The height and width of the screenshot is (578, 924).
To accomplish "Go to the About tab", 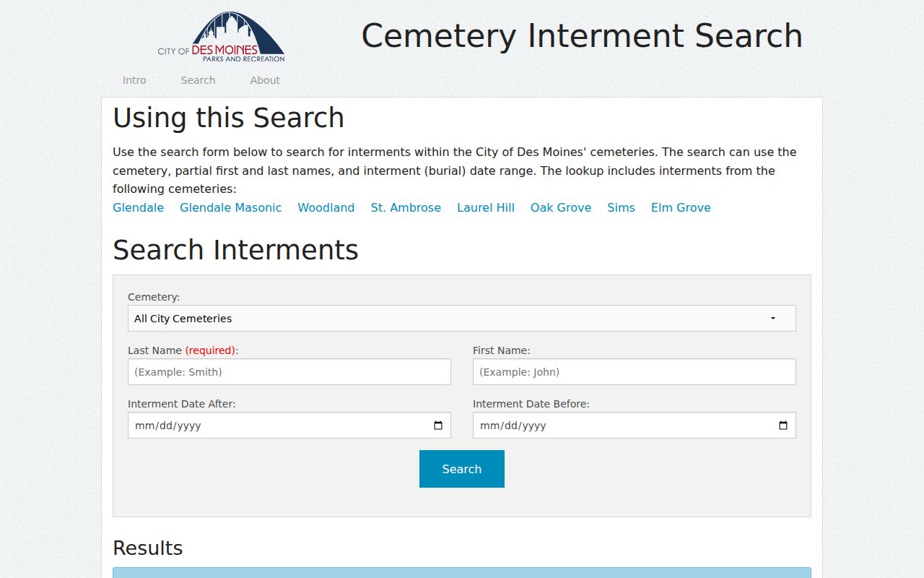I will click(x=265, y=80).
